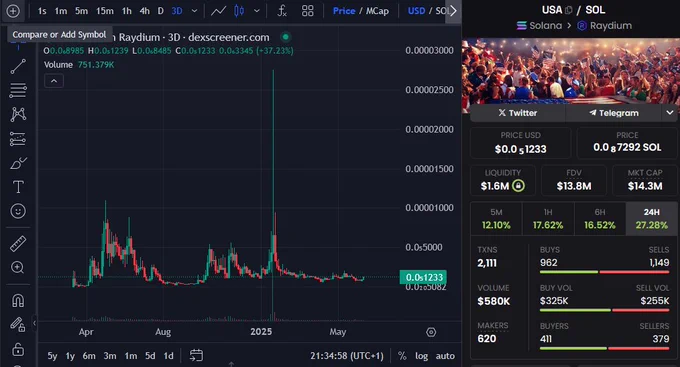Set chart interval to 1s

pos(42,11)
